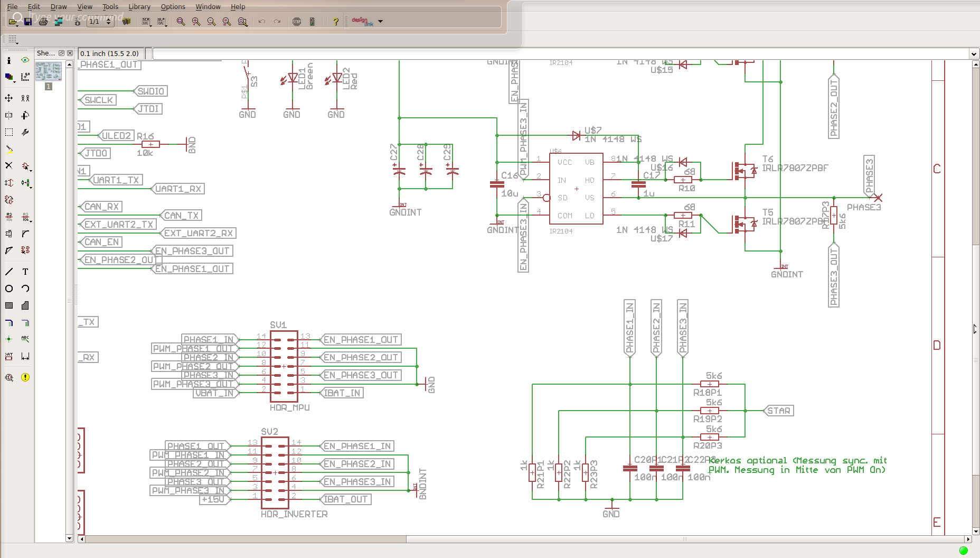Click the STAR net label in schematic
Viewport: 980px width, 558px height.
[778, 411]
